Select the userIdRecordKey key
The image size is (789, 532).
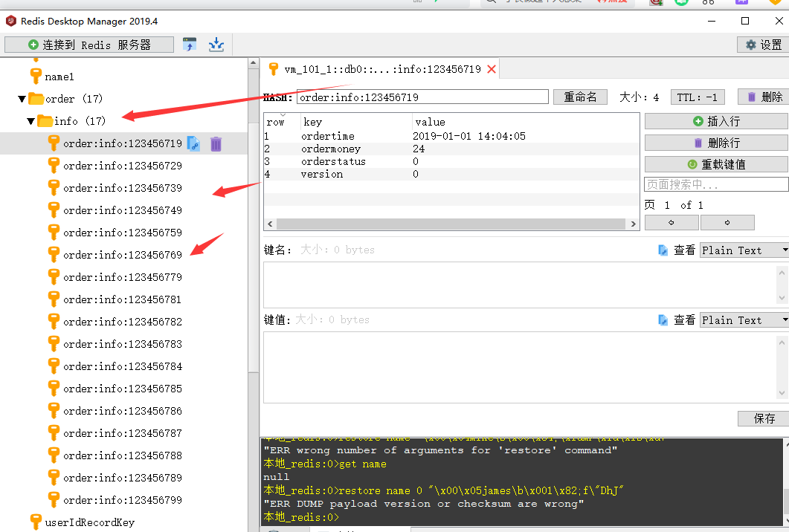(x=89, y=522)
